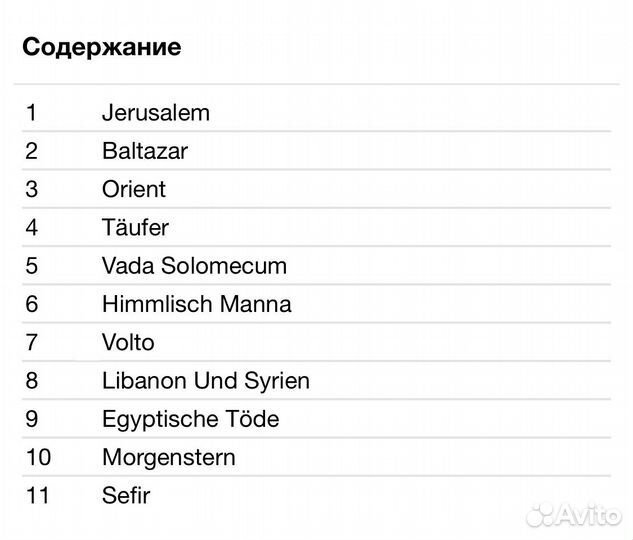Viewport: 633px width, 540px height.
Task: Select the Jerusalem track title
Action: tap(155, 113)
